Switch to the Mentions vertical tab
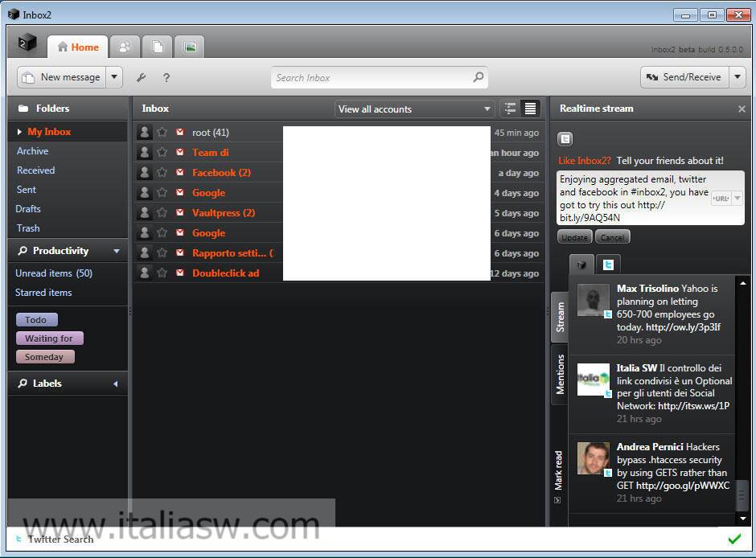This screenshot has height=558, width=756. click(560, 375)
